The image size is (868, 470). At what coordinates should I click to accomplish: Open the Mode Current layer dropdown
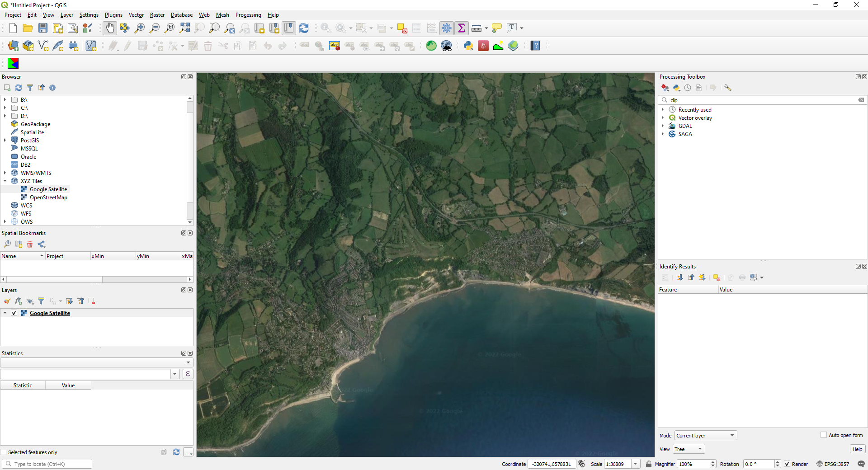(x=706, y=435)
